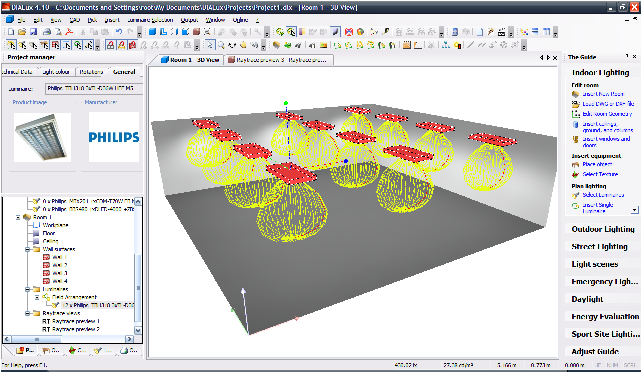The height and width of the screenshot is (372, 641).
Task: Click the magnifier zoom tool icon
Action: tap(221, 45)
